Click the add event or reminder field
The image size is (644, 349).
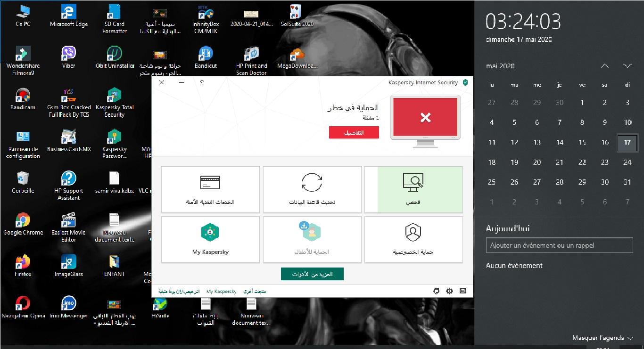click(559, 245)
